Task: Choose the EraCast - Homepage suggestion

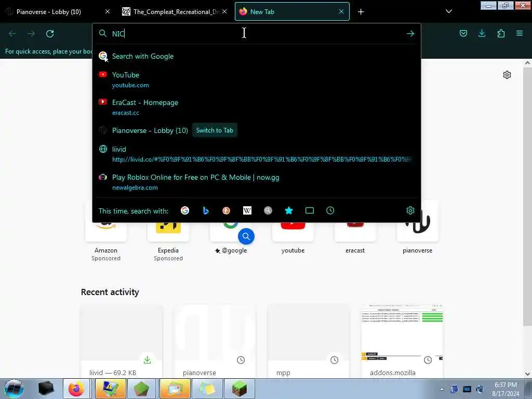Action: click(256, 107)
